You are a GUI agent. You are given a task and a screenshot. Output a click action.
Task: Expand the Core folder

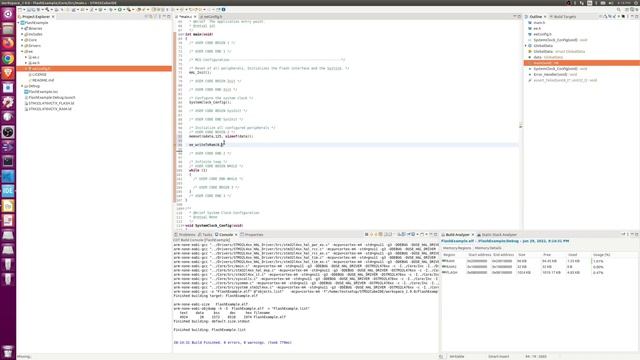[22, 40]
